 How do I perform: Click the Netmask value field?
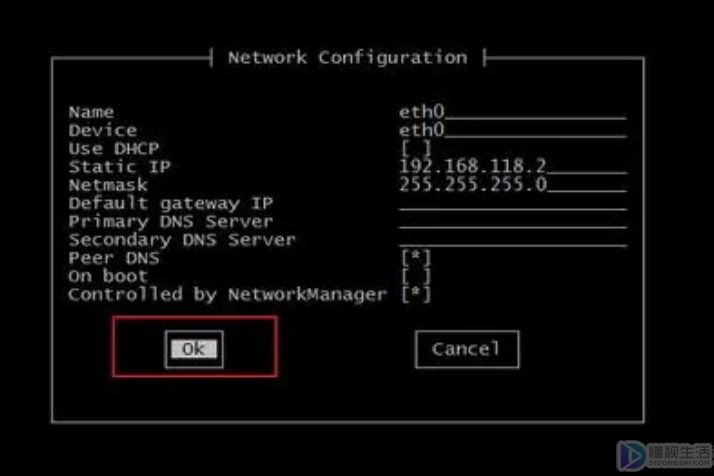pyautogui.click(x=512, y=185)
